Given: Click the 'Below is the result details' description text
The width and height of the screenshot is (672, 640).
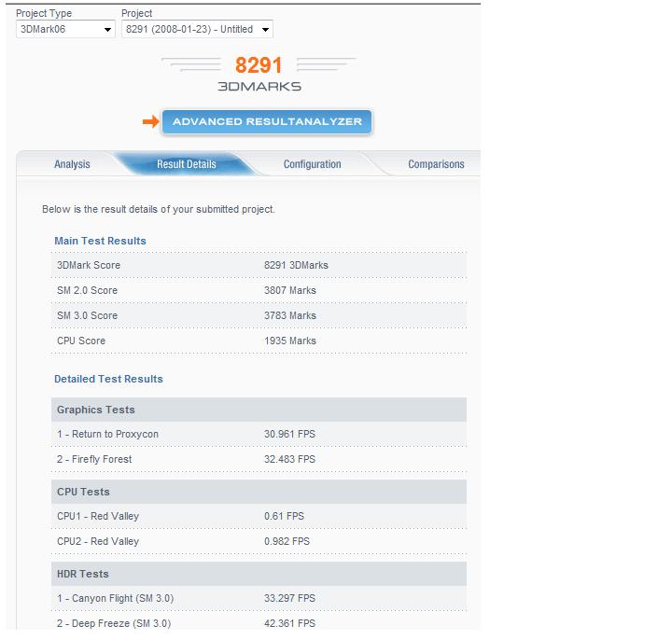Looking at the screenshot, I should pyautogui.click(x=159, y=210).
